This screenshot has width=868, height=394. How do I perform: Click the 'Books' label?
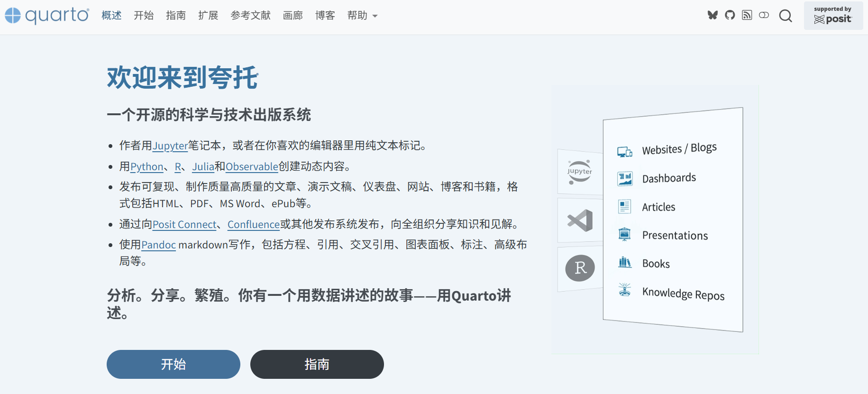click(656, 264)
